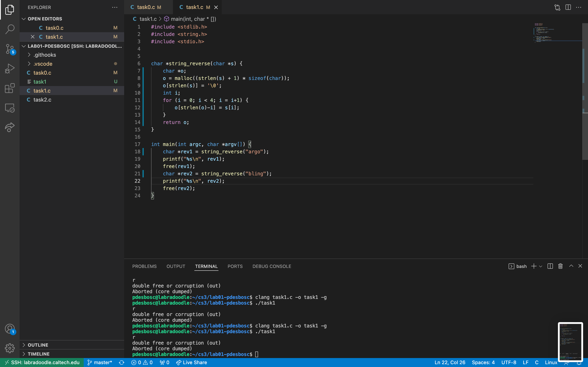Open the Extensions view icon
Viewport: 588px width, 367px height.
point(10,88)
